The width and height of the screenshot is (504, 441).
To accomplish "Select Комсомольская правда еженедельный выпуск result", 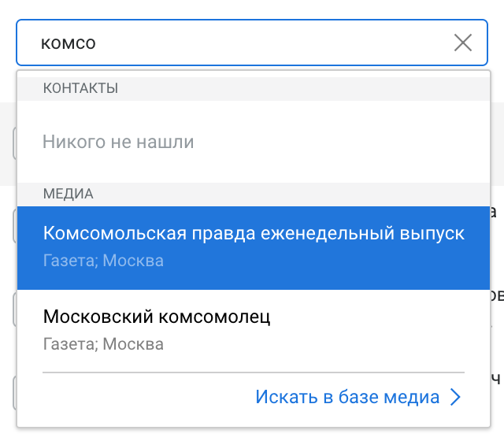I will 254,234.
